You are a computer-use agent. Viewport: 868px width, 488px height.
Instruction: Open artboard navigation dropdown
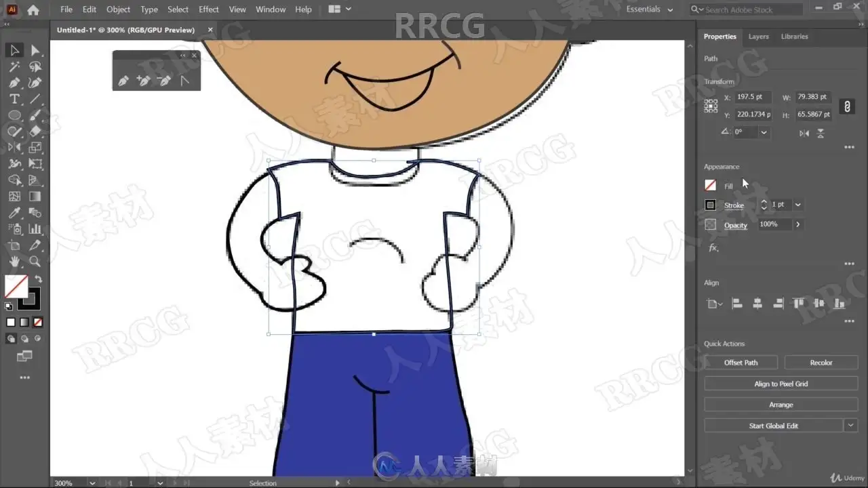pos(160,483)
